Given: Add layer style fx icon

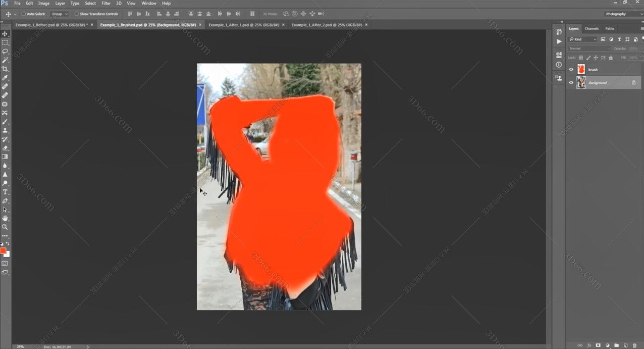Looking at the screenshot, I should [x=589, y=345].
